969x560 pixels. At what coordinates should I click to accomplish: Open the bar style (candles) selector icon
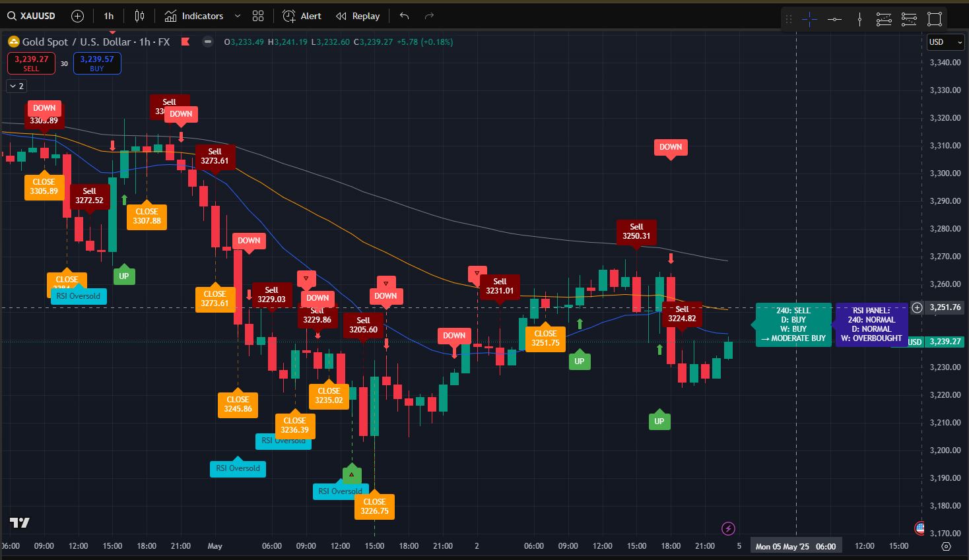(x=139, y=15)
